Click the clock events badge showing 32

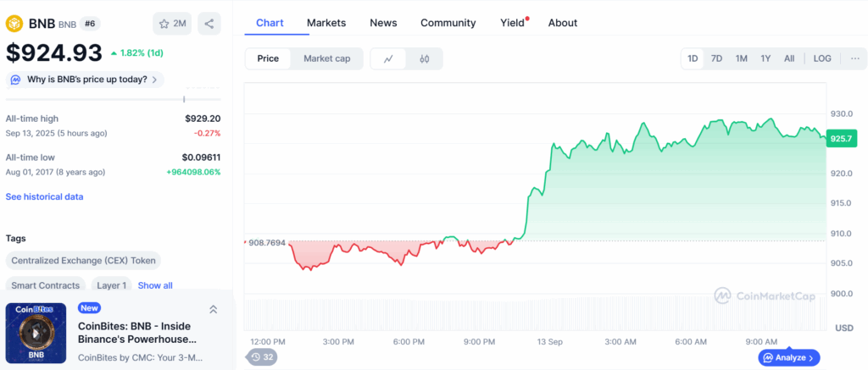(263, 357)
